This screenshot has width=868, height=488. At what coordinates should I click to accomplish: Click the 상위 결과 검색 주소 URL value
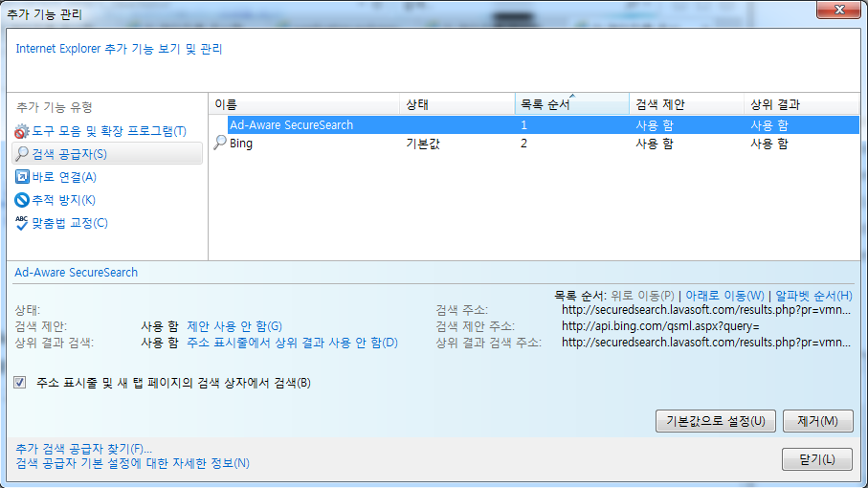(x=706, y=343)
